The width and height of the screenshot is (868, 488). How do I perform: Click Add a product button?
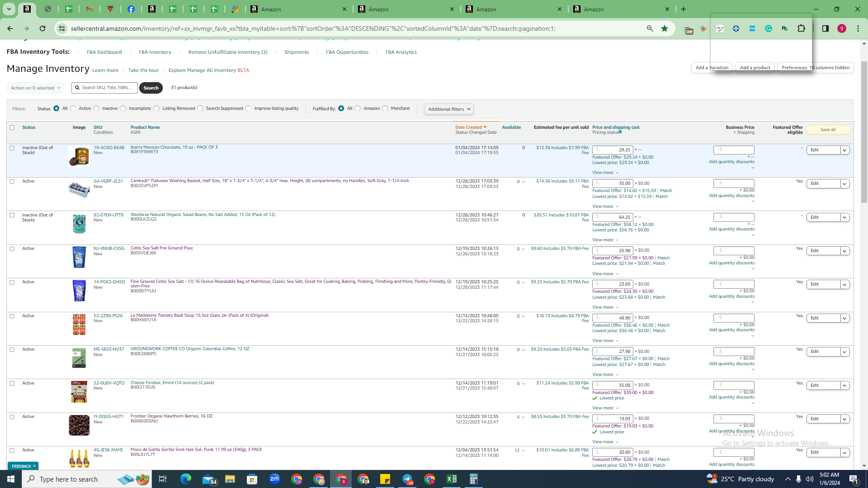tap(755, 68)
